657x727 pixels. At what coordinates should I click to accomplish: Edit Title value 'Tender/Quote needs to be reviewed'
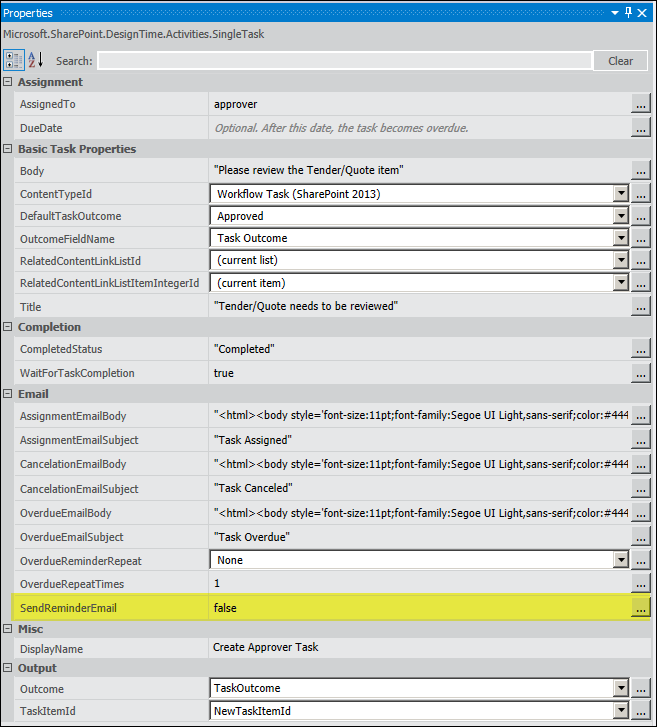[306, 306]
